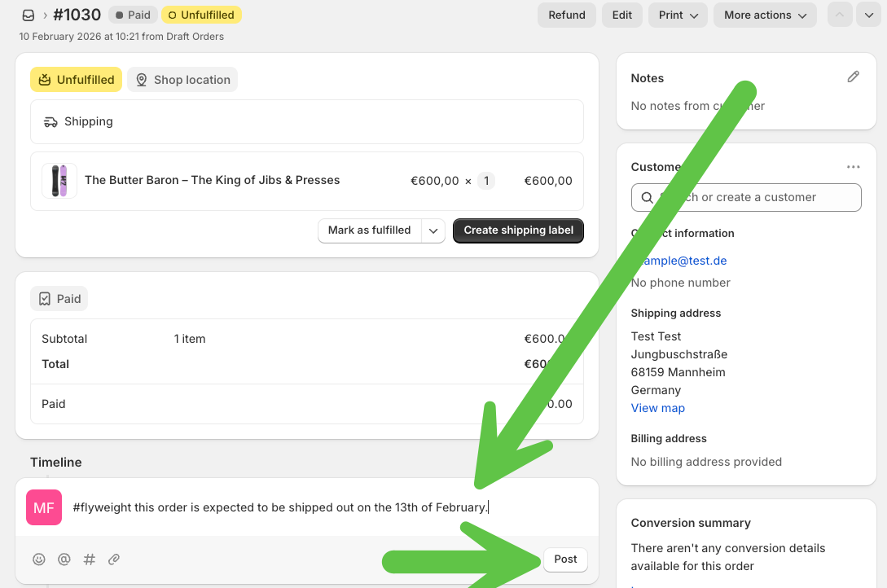The width and height of the screenshot is (887, 588).
Task: Post the timeline comment
Action: [565, 559]
